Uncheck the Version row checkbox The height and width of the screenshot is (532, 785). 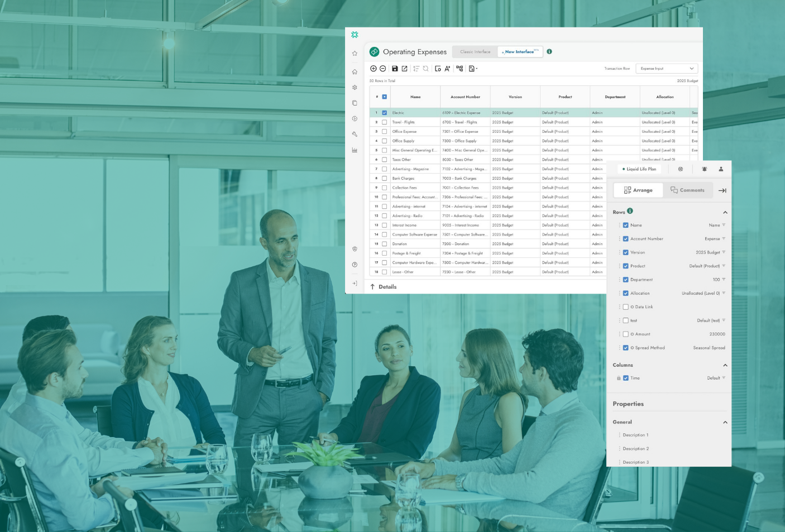pos(625,252)
